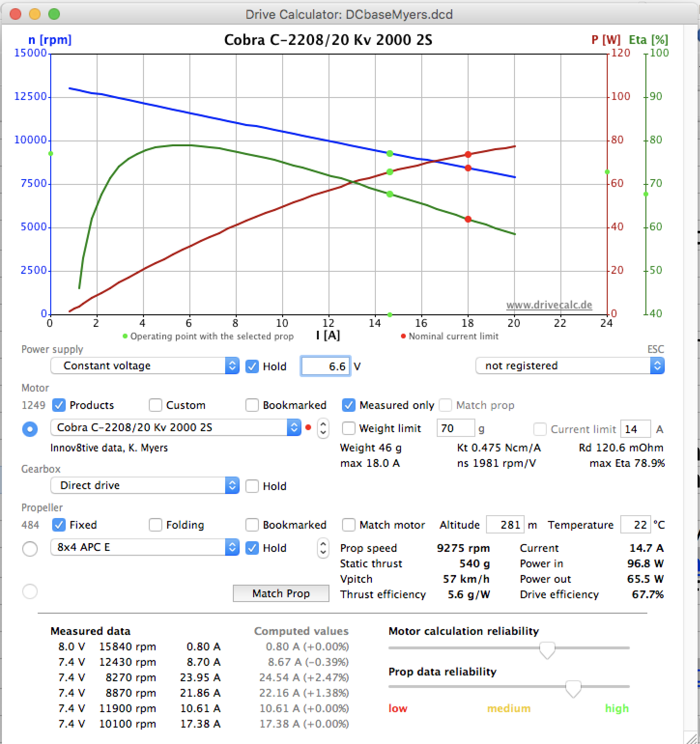Click the measured row '12430 rpm'

pos(128,662)
